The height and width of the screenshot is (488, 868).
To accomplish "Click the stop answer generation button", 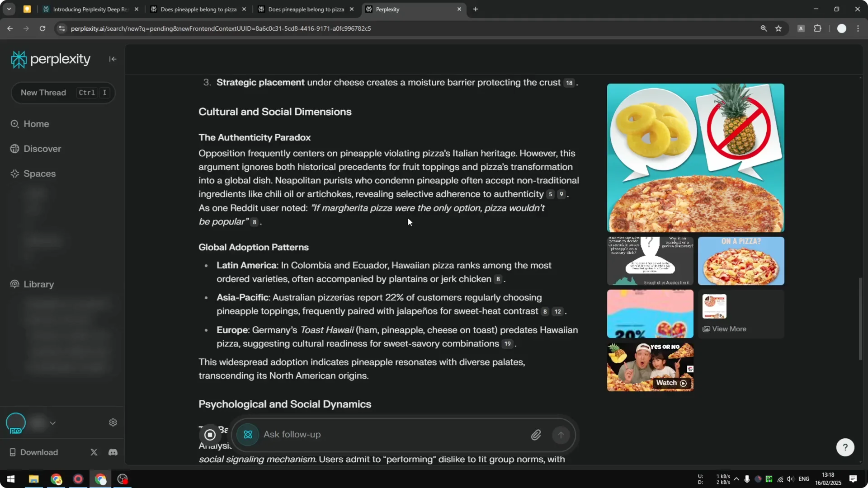I will click(210, 434).
